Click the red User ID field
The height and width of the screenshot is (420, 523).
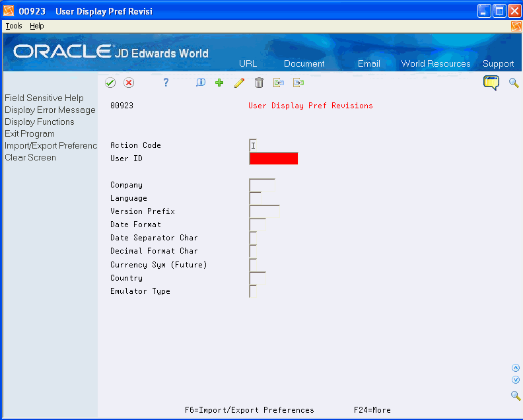(x=273, y=158)
